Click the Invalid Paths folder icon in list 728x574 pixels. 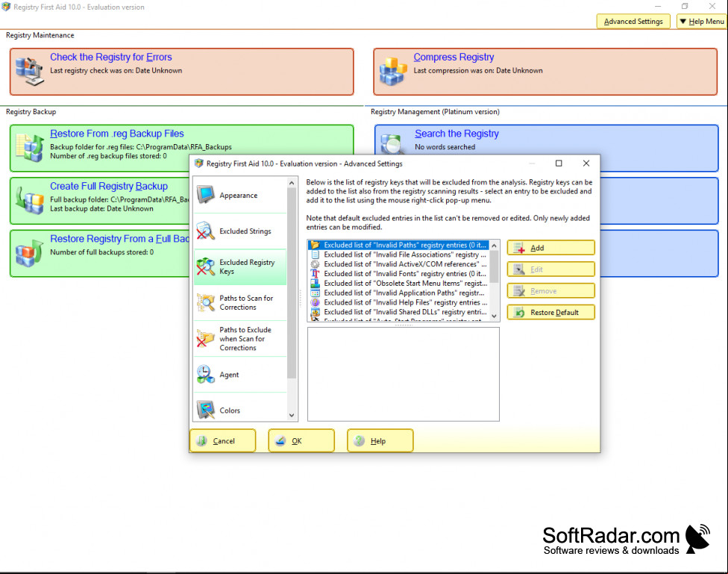tap(316, 245)
